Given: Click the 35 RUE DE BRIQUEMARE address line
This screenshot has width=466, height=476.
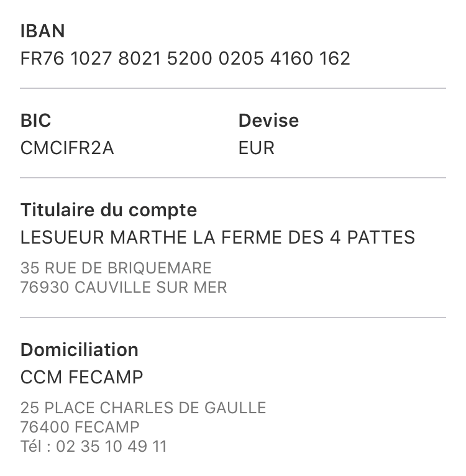Looking at the screenshot, I should click(116, 268).
